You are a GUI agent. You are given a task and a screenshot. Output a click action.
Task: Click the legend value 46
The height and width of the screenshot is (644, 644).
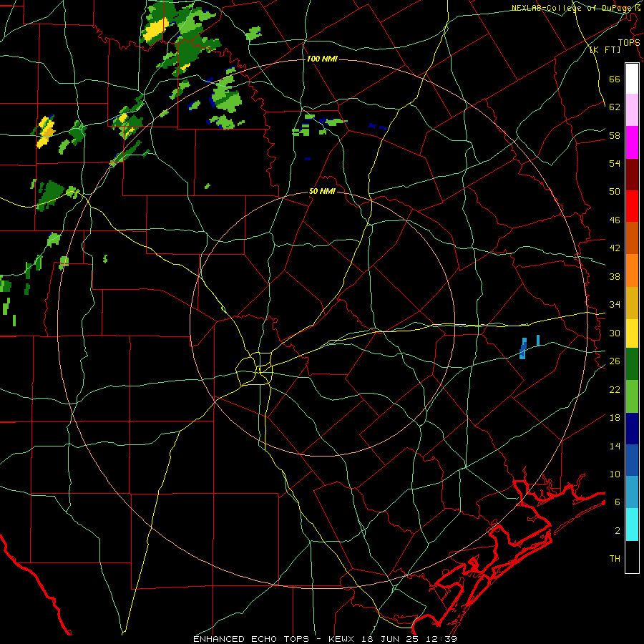tap(615, 220)
